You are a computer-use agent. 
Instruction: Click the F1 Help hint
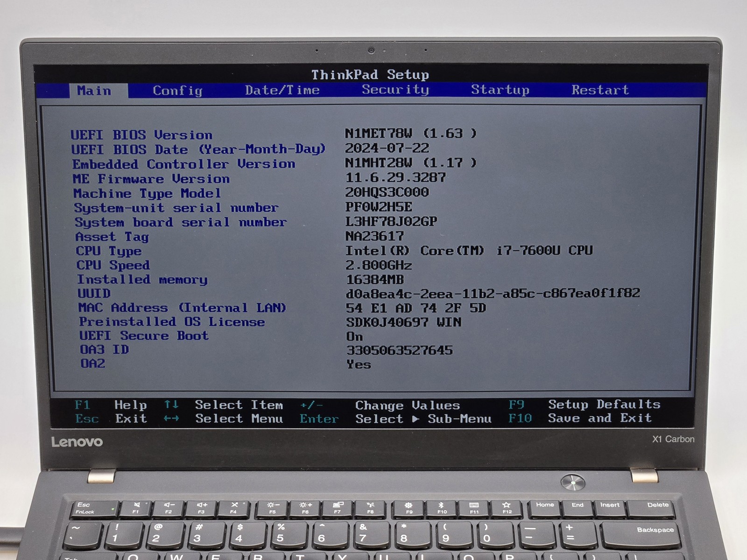pos(111,405)
